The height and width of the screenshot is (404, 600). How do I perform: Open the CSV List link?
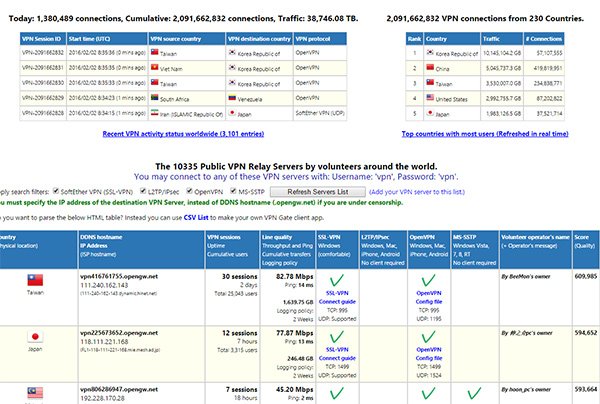pos(196,218)
